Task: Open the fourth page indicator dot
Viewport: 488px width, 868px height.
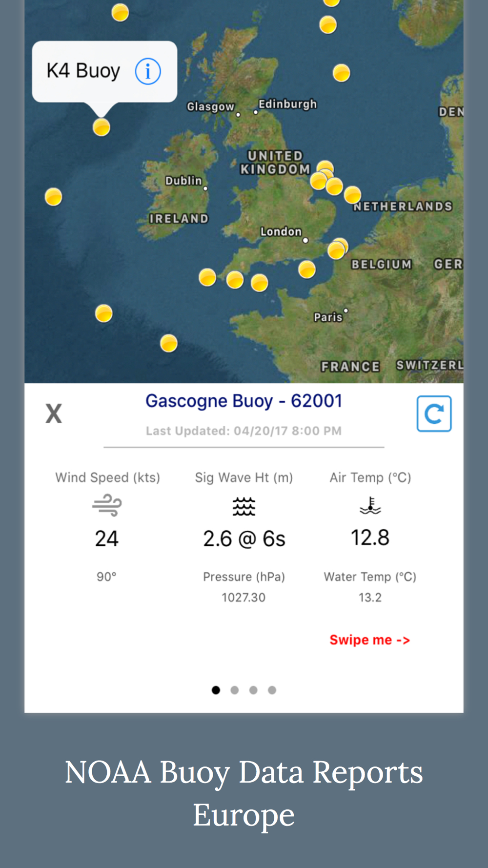Action: click(272, 690)
